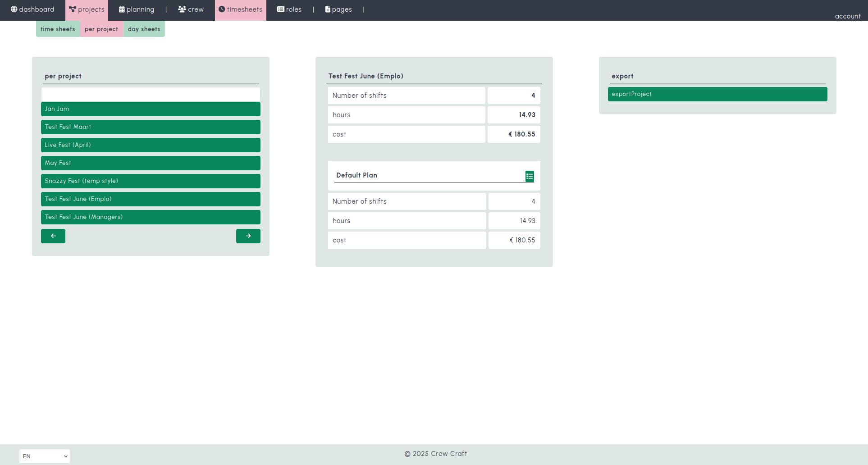Open Test Fest June (Managers) project

pyautogui.click(x=151, y=217)
